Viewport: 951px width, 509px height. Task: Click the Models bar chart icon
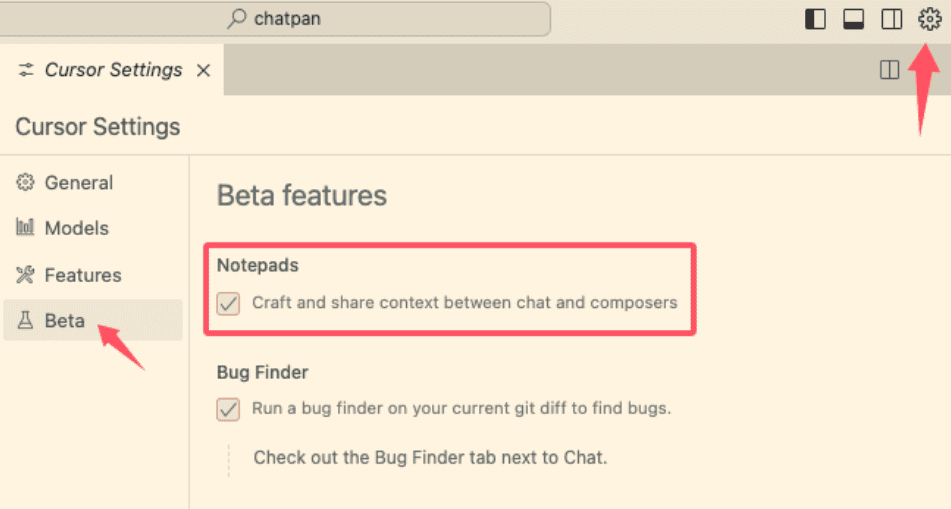pyautogui.click(x=25, y=228)
